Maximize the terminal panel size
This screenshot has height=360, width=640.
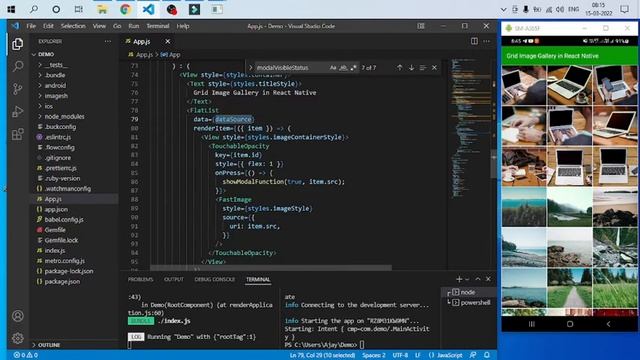[x=478, y=279]
